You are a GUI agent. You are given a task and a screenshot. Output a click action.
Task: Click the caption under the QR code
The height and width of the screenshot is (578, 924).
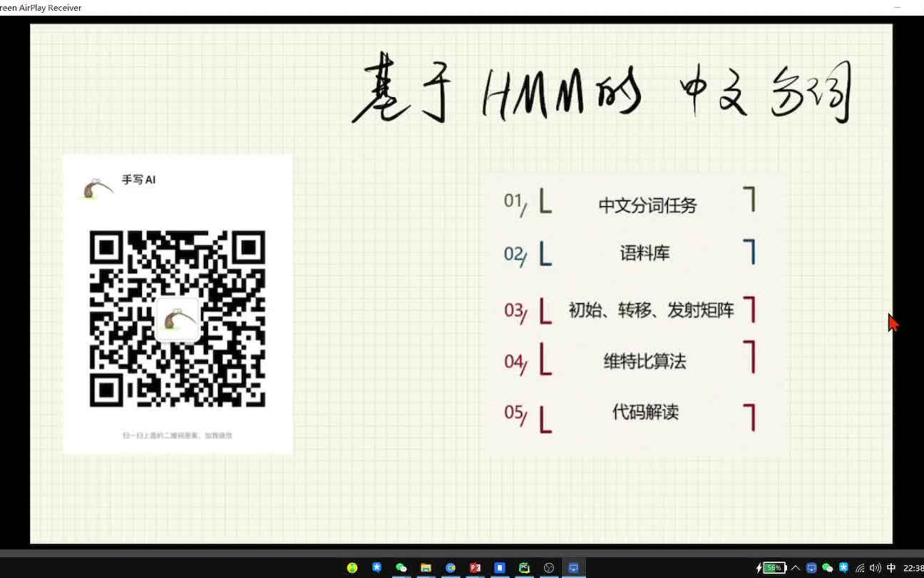(x=178, y=435)
